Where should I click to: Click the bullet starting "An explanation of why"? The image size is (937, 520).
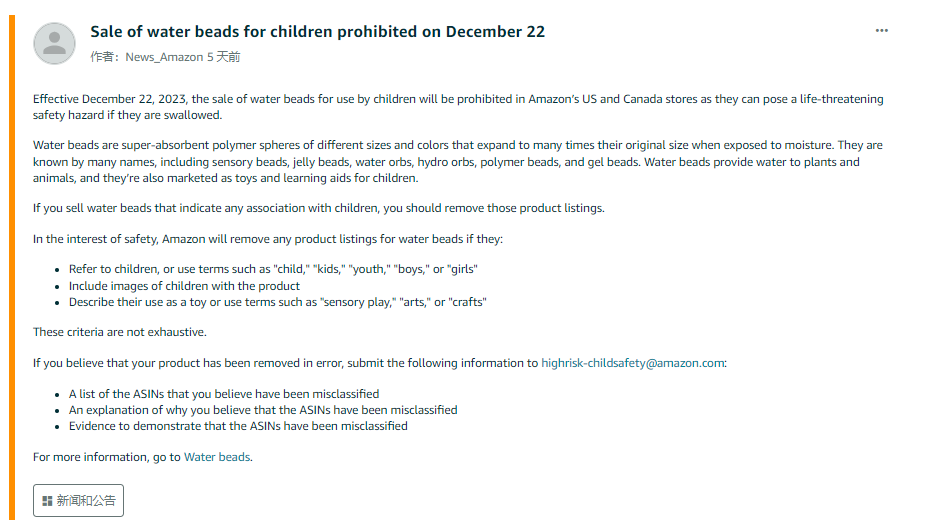tap(263, 410)
